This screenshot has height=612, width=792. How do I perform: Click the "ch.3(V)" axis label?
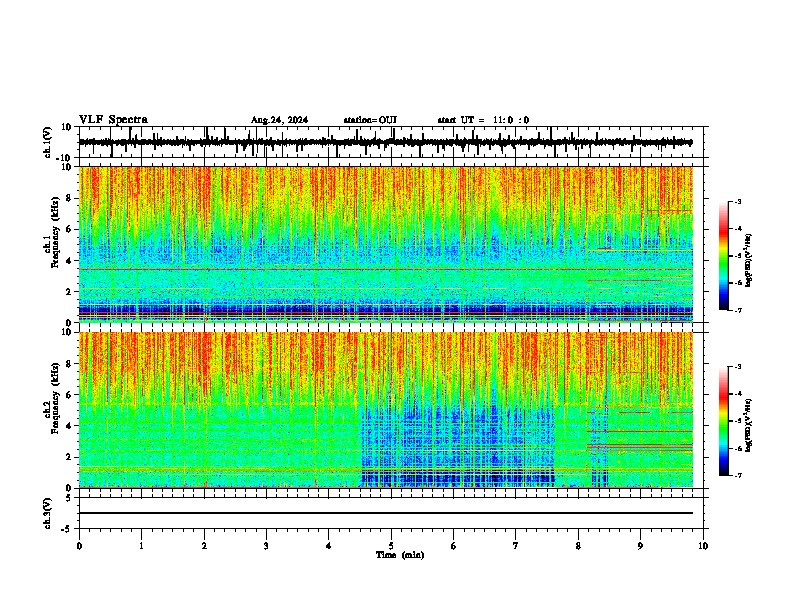(47, 513)
